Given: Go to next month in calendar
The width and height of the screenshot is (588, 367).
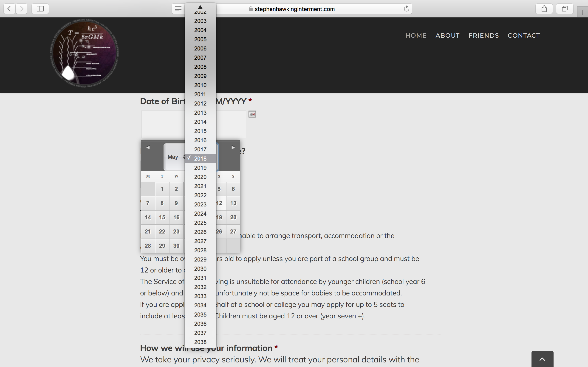Looking at the screenshot, I should coord(233,147).
